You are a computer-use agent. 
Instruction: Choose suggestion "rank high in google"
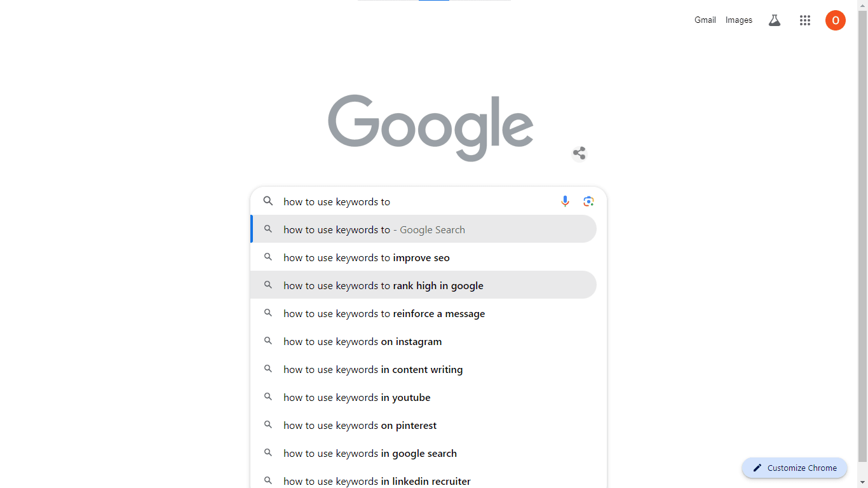(383, 286)
